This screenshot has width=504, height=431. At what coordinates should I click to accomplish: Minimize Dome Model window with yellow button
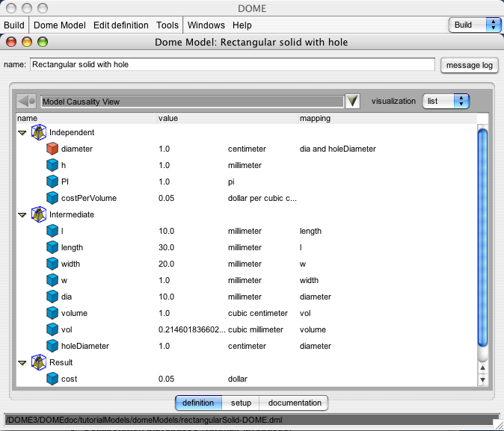(27, 42)
